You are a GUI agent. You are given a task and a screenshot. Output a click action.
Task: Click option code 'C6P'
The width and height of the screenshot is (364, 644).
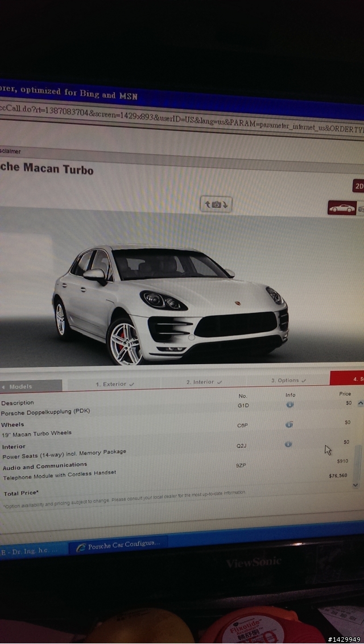(242, 426)
